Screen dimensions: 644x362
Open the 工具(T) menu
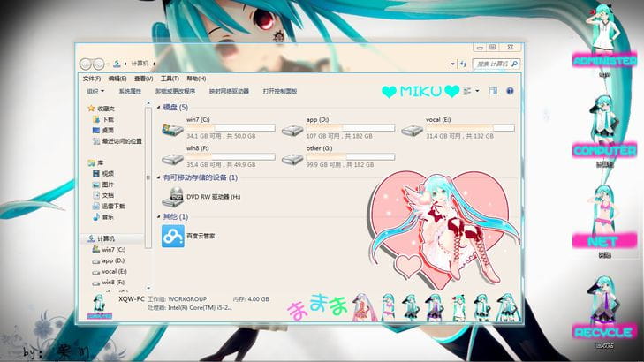[x=170, y=79]
